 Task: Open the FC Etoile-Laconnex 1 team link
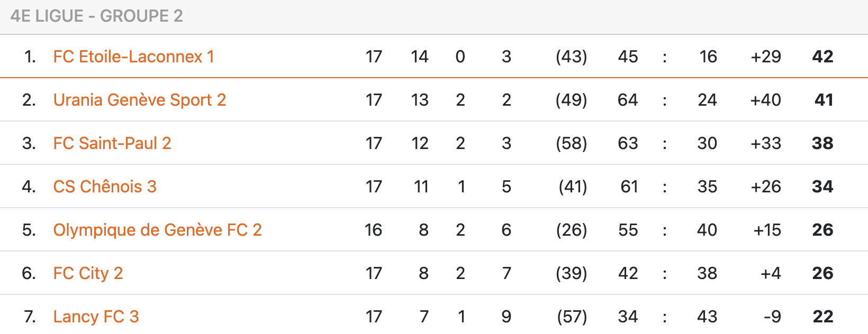133,57
